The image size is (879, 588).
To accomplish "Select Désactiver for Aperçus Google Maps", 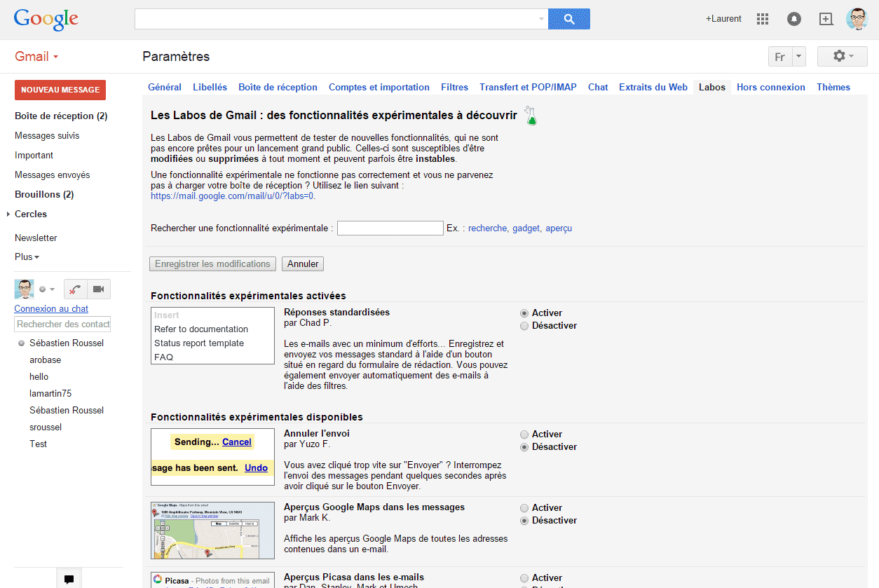I will coord(524,521).
